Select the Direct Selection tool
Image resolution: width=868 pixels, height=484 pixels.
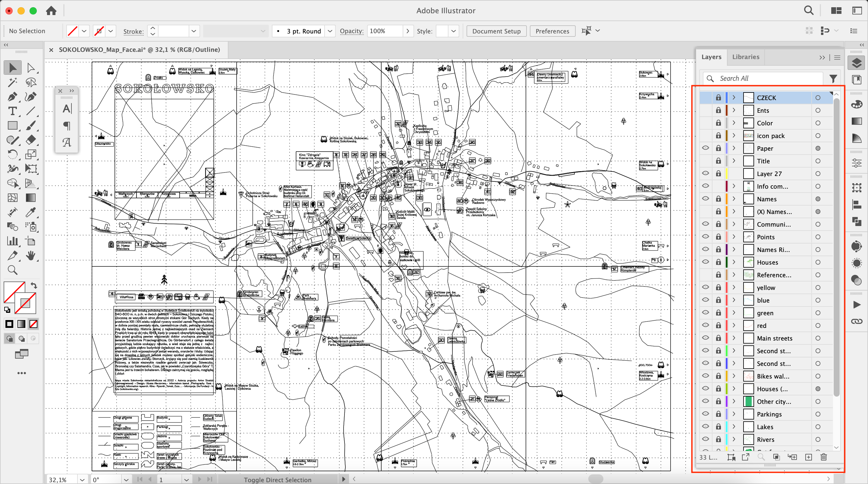click(x=31, y=68)
